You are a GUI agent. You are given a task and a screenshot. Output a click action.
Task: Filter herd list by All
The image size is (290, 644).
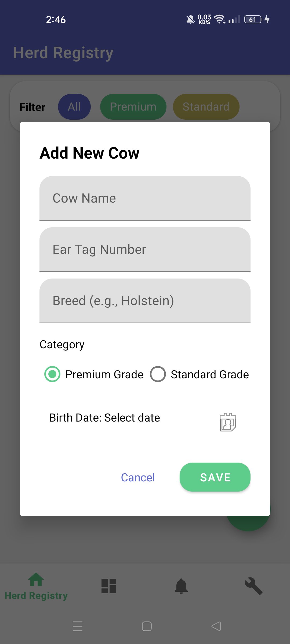point(74,107)
